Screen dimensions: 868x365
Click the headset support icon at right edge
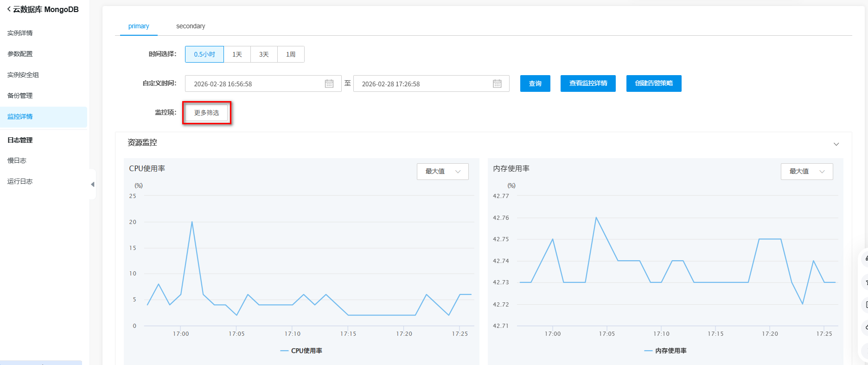(x=865, y=258)
